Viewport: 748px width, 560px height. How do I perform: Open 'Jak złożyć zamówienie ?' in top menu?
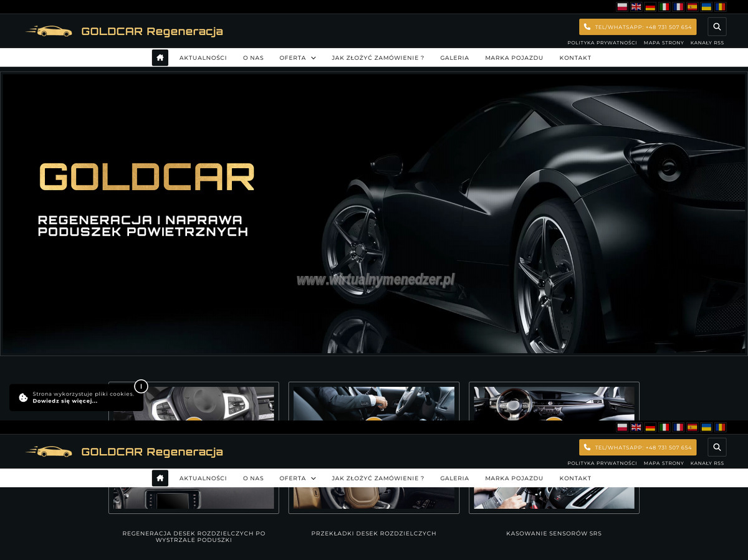click(x=378, y=58)
